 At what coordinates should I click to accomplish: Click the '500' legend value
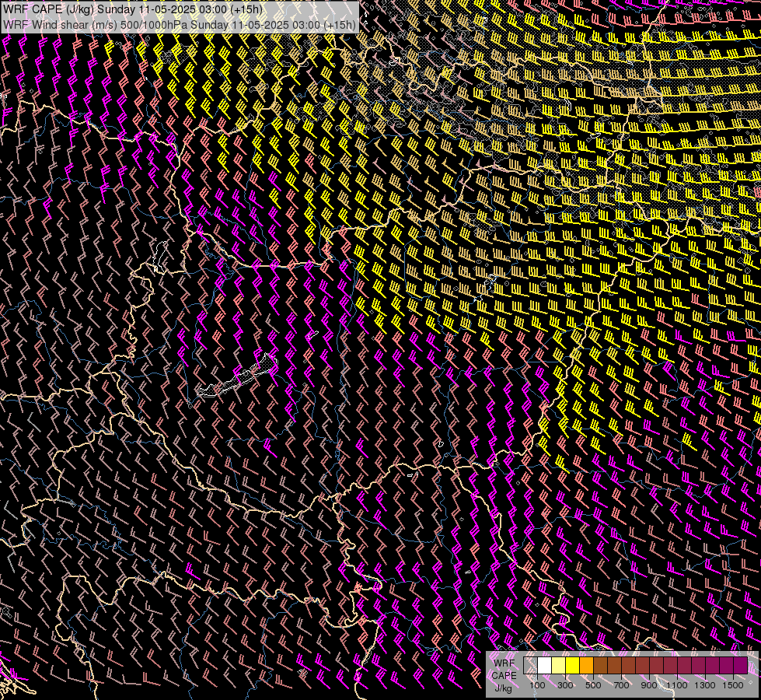[593, 685]
